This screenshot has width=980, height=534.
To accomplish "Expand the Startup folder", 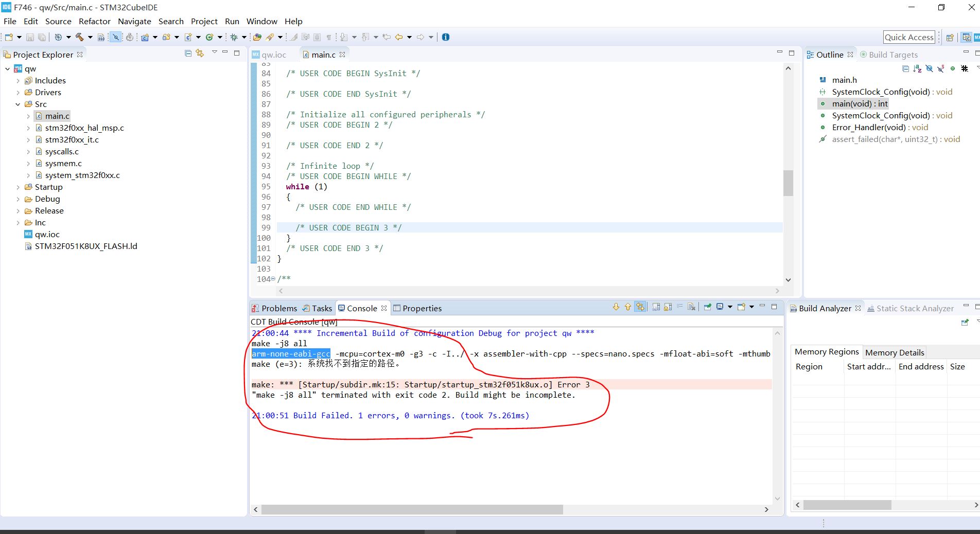I will [x=18, y=187].
